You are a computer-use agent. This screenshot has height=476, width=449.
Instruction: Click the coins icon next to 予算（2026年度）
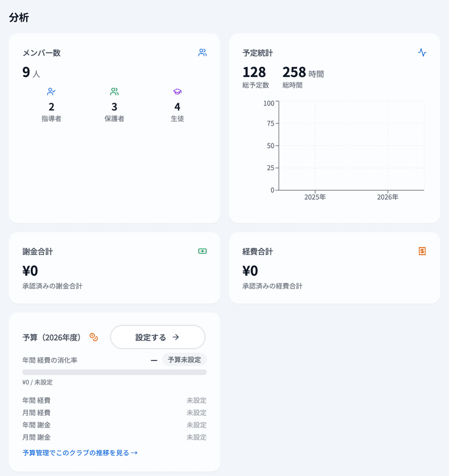click(94, 337)
